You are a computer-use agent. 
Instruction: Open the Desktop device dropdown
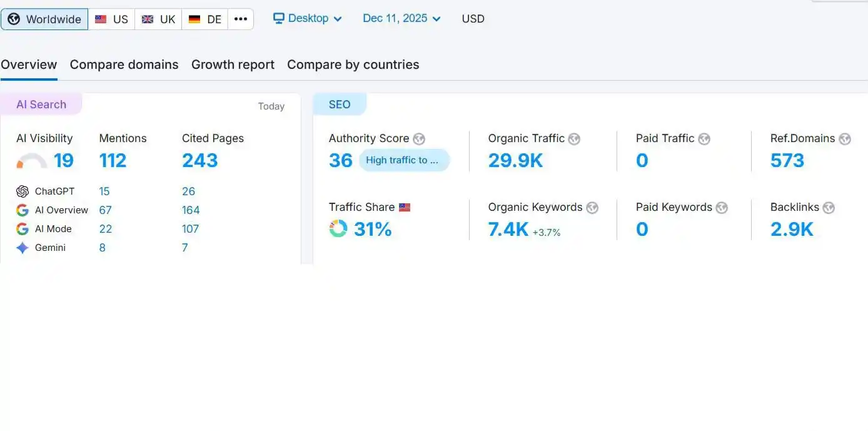point(308,19)
